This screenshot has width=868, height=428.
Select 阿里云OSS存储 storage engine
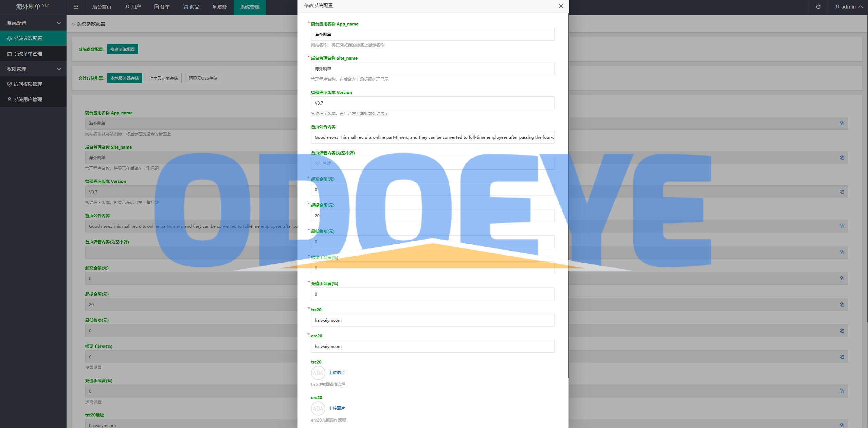(203, 78)
